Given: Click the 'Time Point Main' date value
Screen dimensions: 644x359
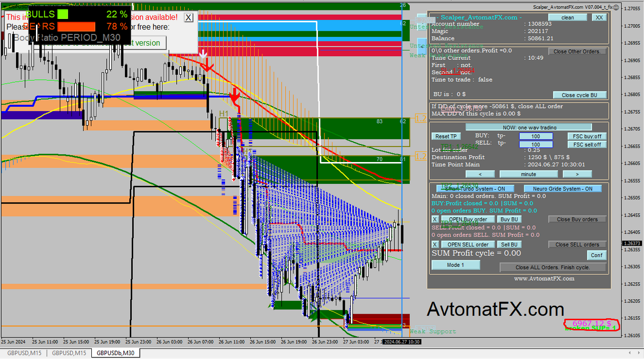Looking at the screenshot, I should [557, 165].
